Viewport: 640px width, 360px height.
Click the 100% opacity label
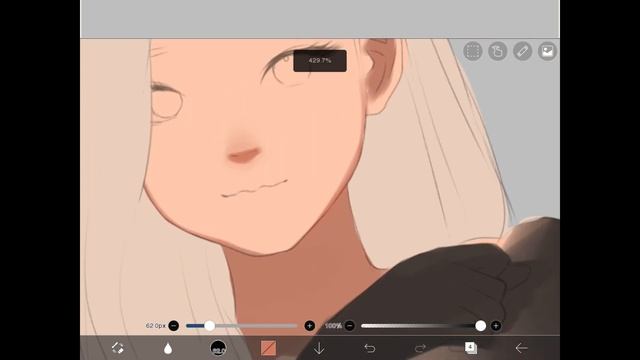click(333, 326)
